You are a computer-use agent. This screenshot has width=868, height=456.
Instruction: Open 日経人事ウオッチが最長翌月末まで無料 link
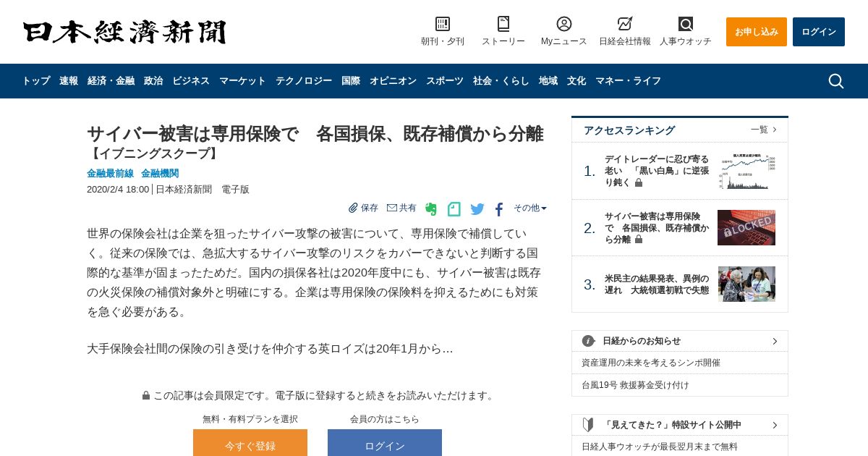(660, 447)
